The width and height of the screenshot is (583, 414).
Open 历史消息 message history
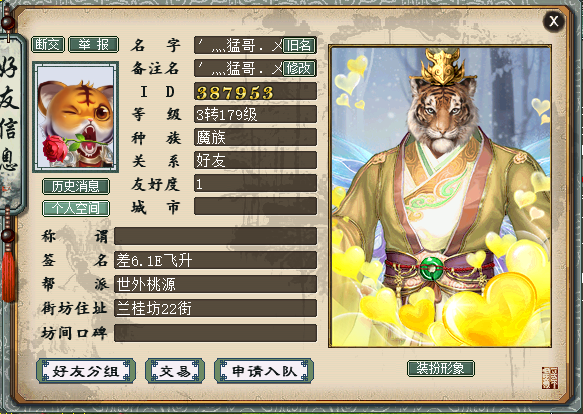click(76, 186)
